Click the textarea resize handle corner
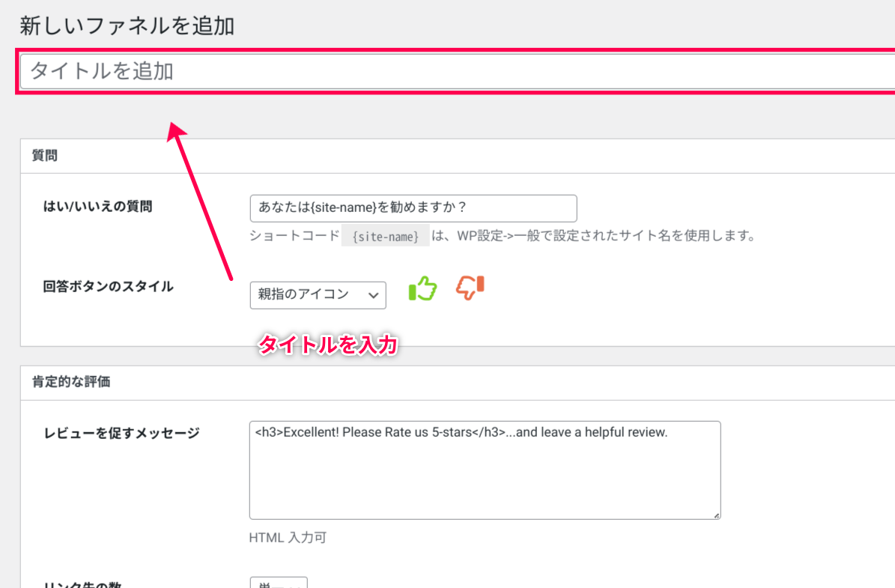The image size is (895, 588). coord(716,515)
